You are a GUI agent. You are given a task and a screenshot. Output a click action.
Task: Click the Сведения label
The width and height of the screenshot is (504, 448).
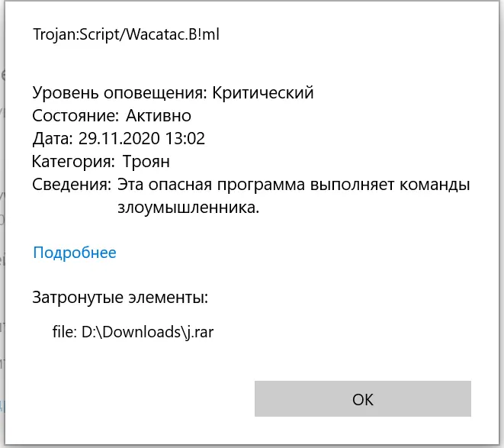click(x=72, y=185)
